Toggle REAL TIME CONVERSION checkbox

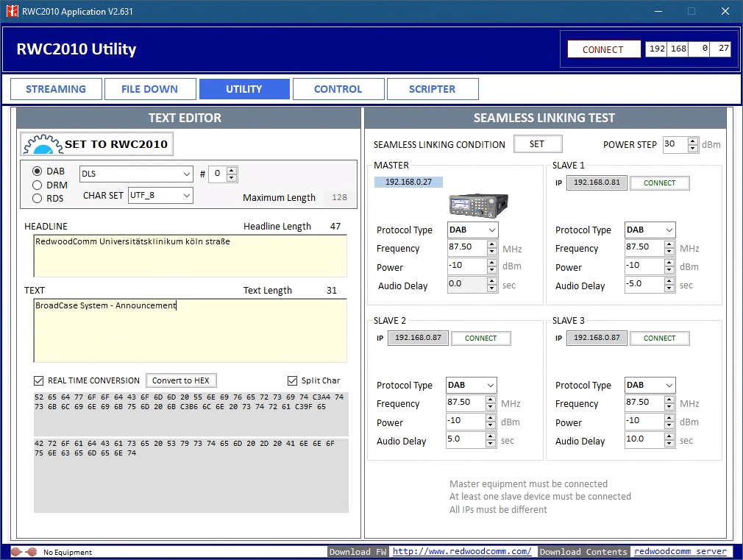(39, 380)
